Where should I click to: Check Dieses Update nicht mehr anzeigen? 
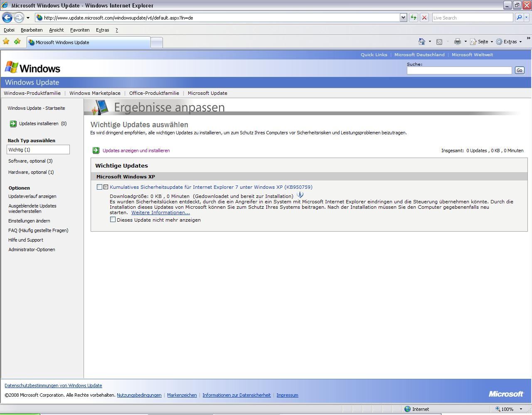click(x=113, y=219)
